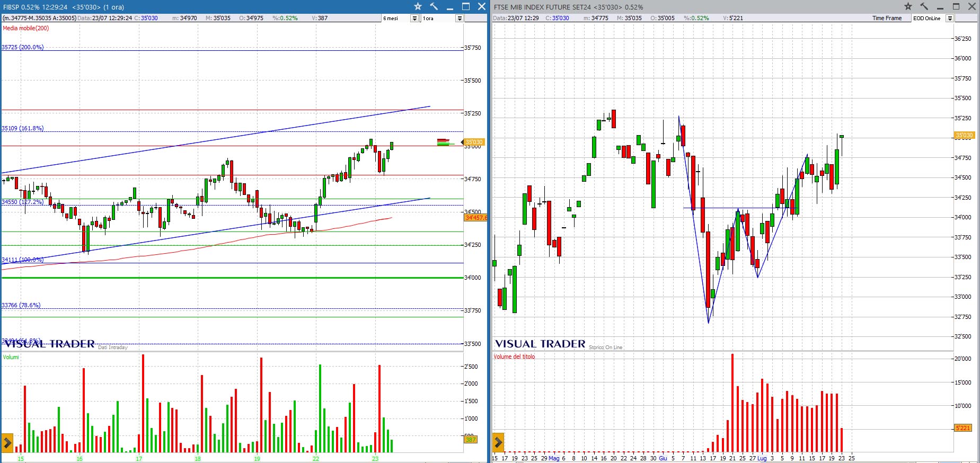Click price tag 35'030 on FTSE MIB axis
The image size is (980, 463).
[964, 135]
